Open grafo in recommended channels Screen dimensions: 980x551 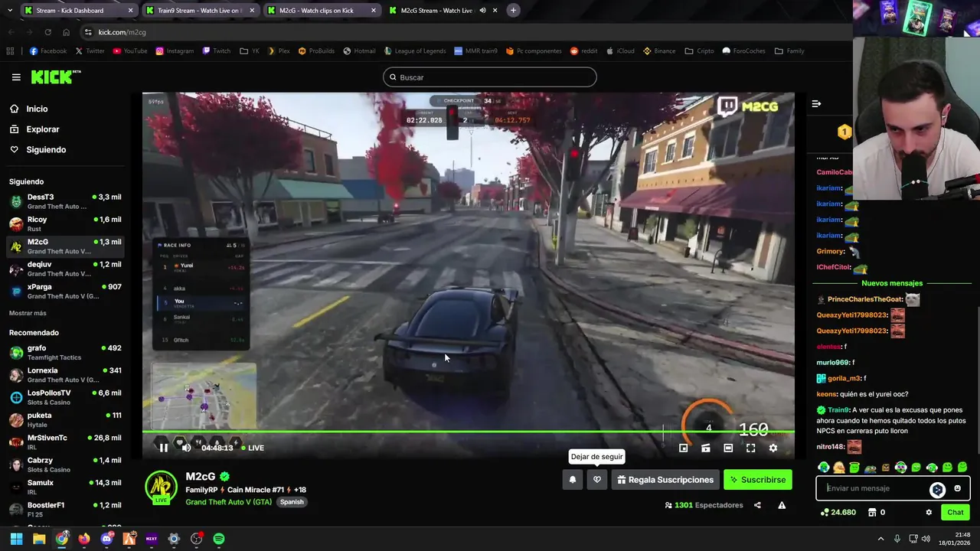[x=65, y=352]
